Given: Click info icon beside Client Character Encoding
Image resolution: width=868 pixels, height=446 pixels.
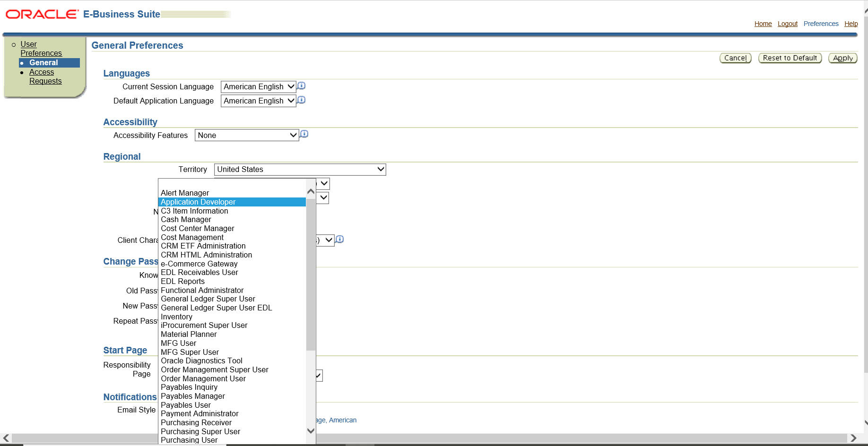Looking at the screenshot, I should [340, 240].
